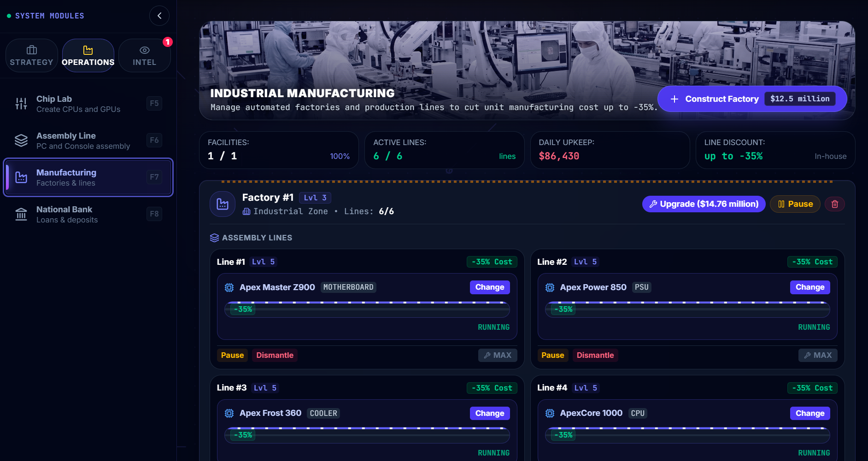This screenshot has width=868, height=461.
Task: Switch to the Operations tab
Action: click(88, 56)
